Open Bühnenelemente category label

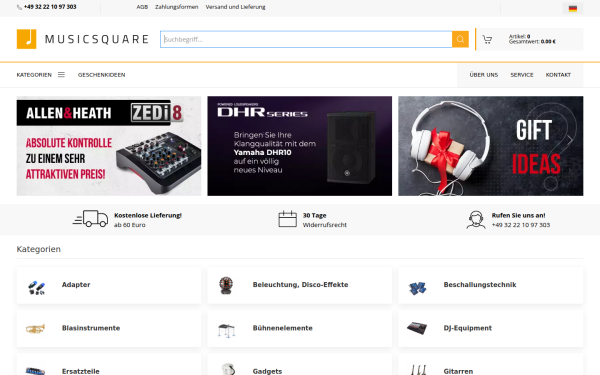(x=282, y=328)
